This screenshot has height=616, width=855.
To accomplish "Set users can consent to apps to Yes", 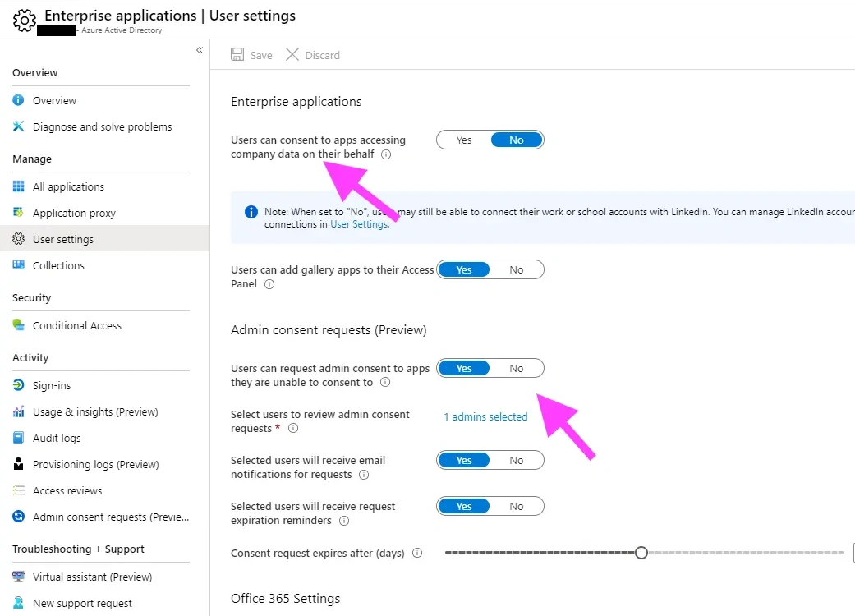I will click(x=463, y=140).
